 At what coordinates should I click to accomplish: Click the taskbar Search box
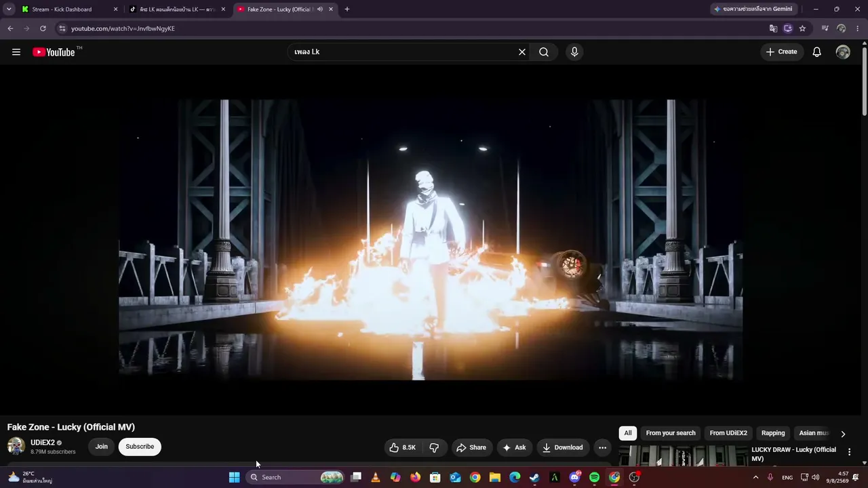(x=296, y=477)
